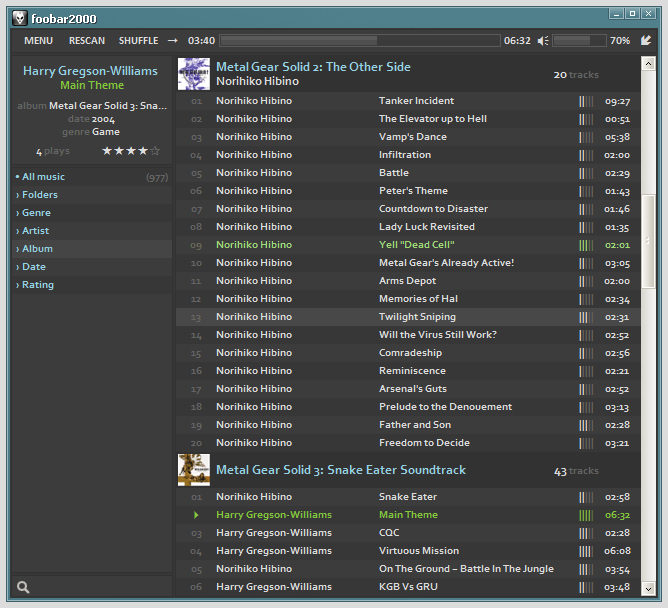Click the Snake Eater album cover thumbnail
The width and height of the screenshot is (668, 608).
tap(194, 470)
